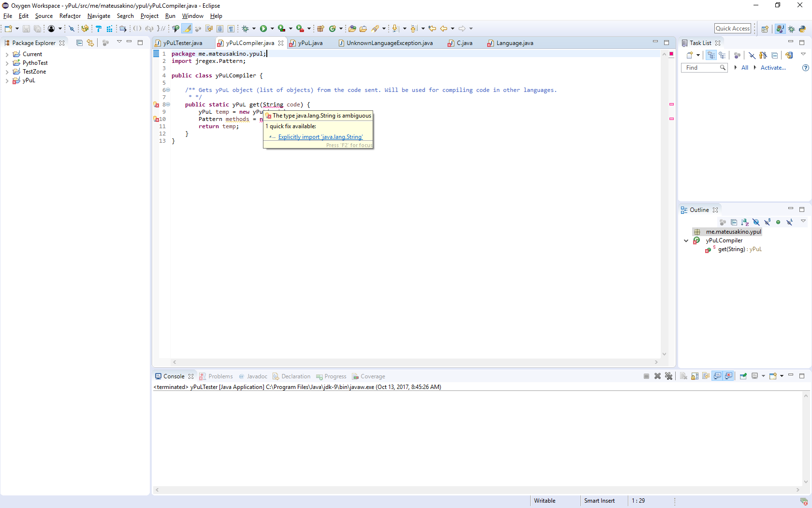Expand the yPuL project tree node
Viewport: 812px width, 508px height.
(x=7, y=80)
